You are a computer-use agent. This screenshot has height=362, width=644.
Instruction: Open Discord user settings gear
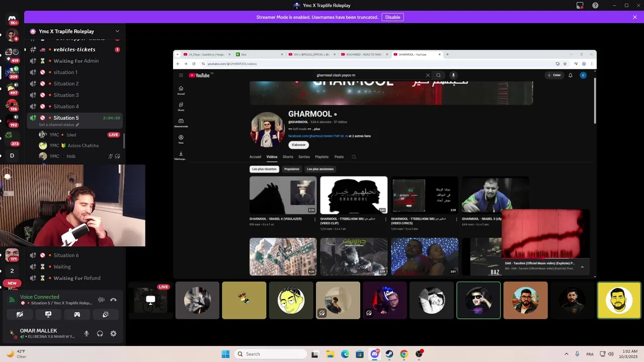[113, 333]
